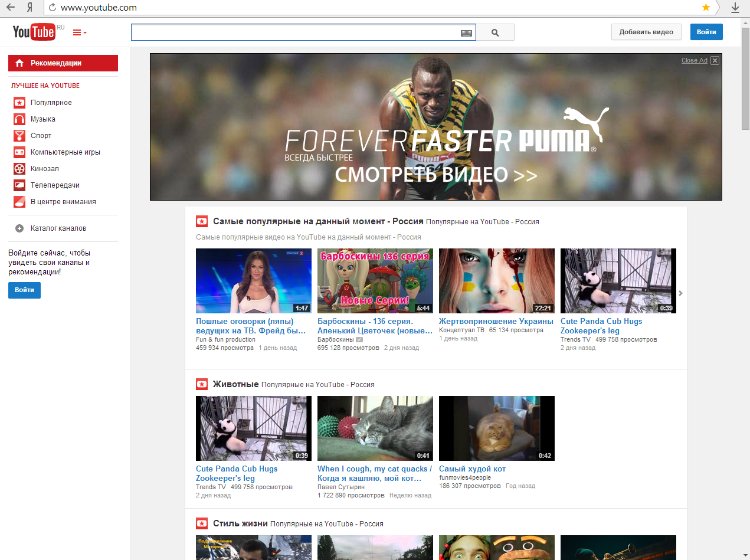The width and height of the screenshot is (750, 560).
Task: Click red star icon beside Стиль жизни
Action: click(202, 523)
